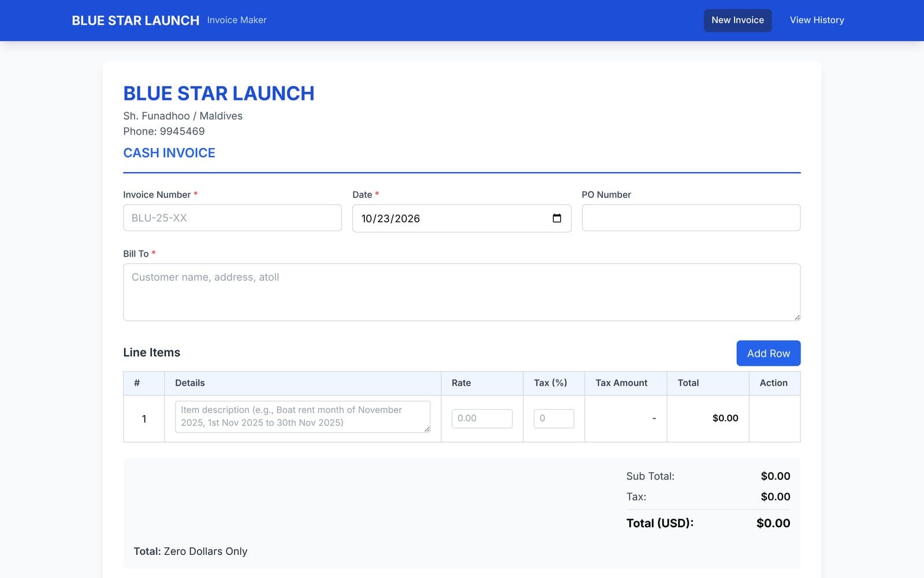Click the Line Items heading

(151, 353)
